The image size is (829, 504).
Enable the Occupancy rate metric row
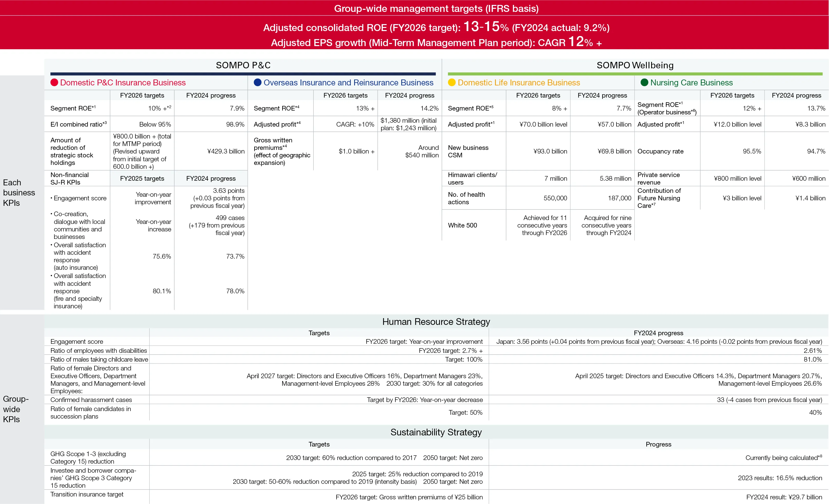(660, 151)
